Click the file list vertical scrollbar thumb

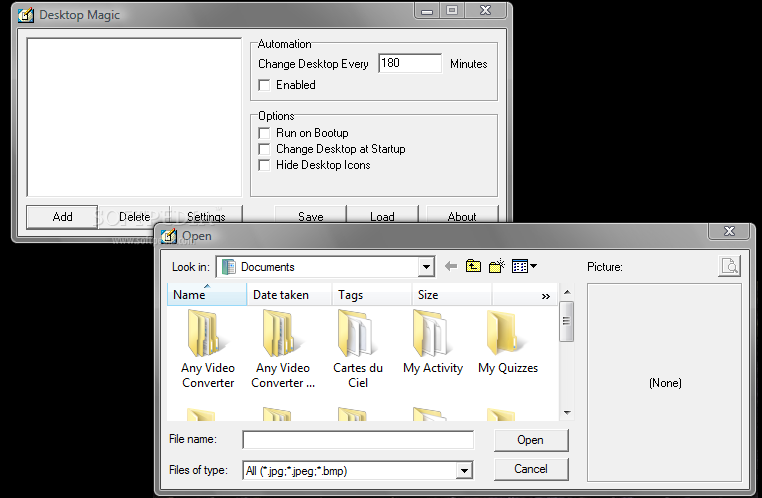(x=567, y=321)
